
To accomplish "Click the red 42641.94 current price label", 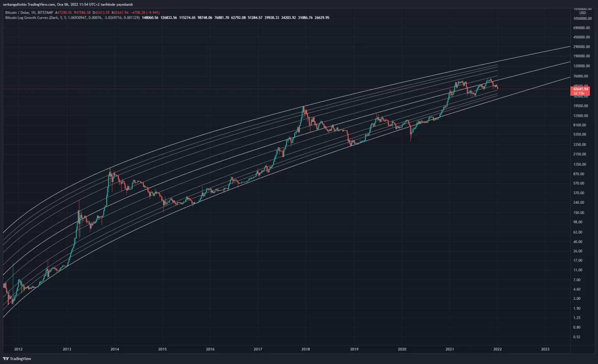I will 580,89.
